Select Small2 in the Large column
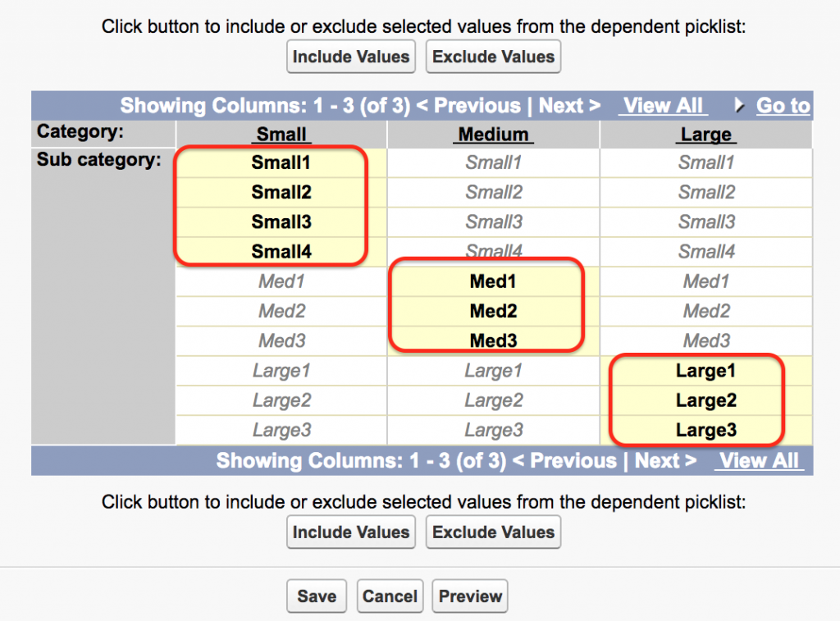 706,192
